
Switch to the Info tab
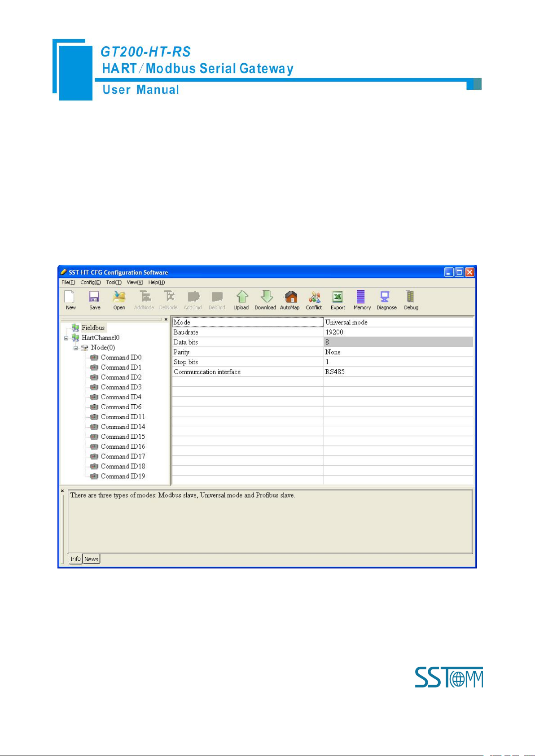click(x=75, y=559)
